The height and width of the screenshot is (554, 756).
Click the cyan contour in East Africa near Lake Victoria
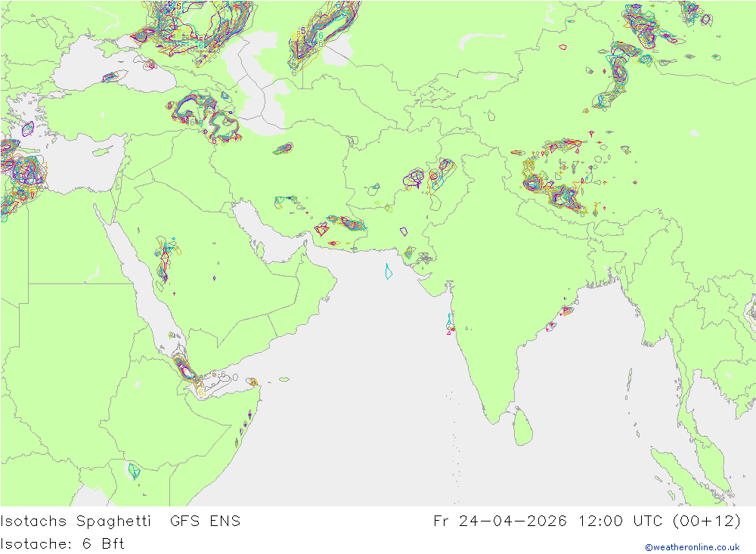(x=134, y=471)
